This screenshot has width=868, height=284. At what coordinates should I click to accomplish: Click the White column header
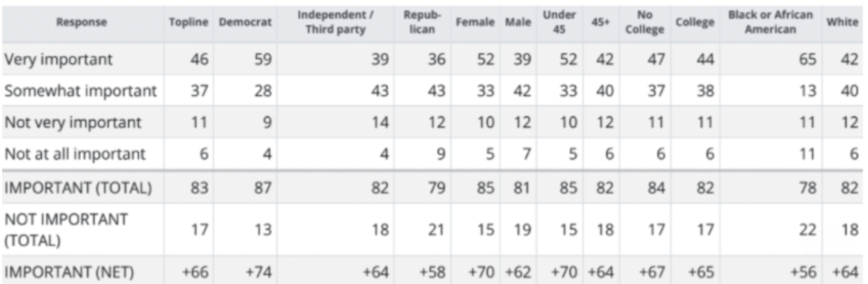tap(843, 22)
